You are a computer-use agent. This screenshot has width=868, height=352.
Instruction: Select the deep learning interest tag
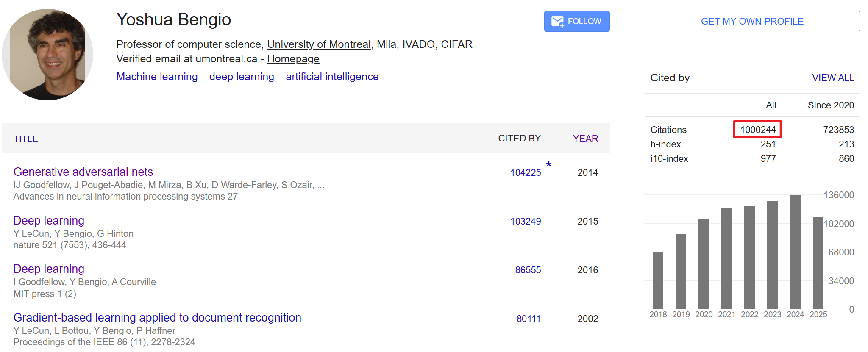[242, 77]
